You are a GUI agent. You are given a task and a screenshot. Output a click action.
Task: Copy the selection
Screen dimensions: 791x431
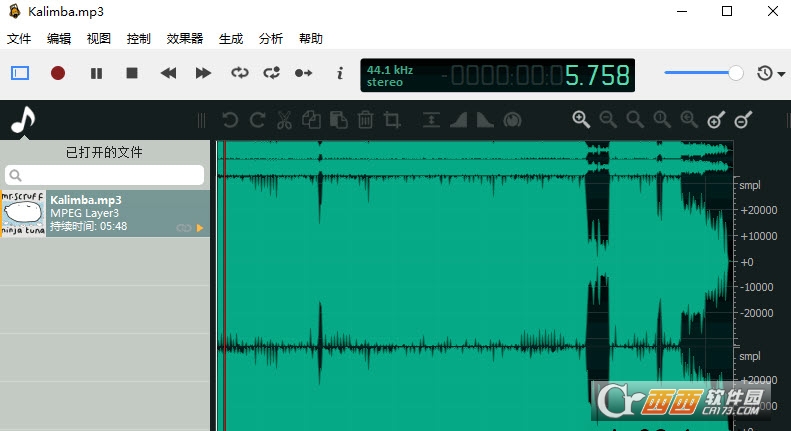311,120
